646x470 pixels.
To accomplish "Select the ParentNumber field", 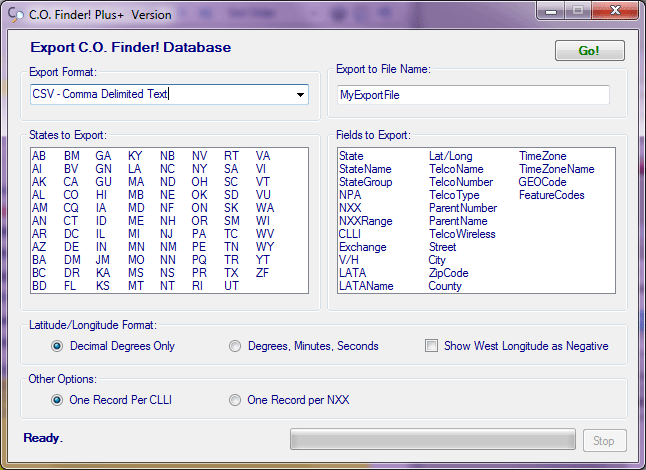I will 463,208.
